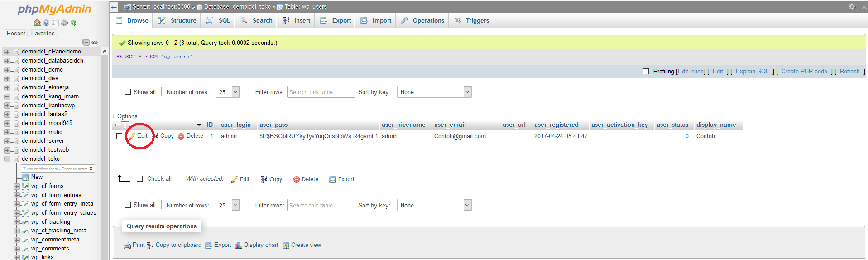Viewport: 868px width, 260px height.
Task: Expand wp_commentmeta table node
Action: click(x=17, y=240)
